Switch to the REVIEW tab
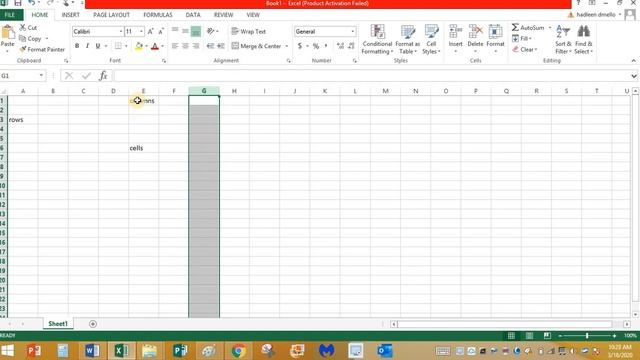Screen dimensions: 640x360 [x=223, y=15]
